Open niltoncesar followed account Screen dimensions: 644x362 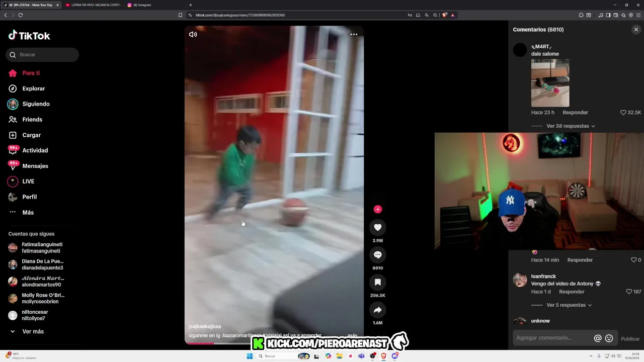tap(28, 315)
